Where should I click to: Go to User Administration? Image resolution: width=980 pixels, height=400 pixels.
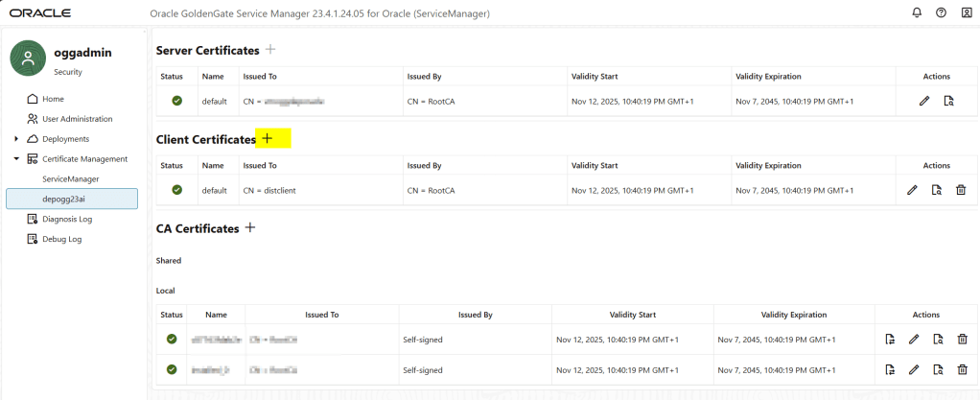click(77, 119)
